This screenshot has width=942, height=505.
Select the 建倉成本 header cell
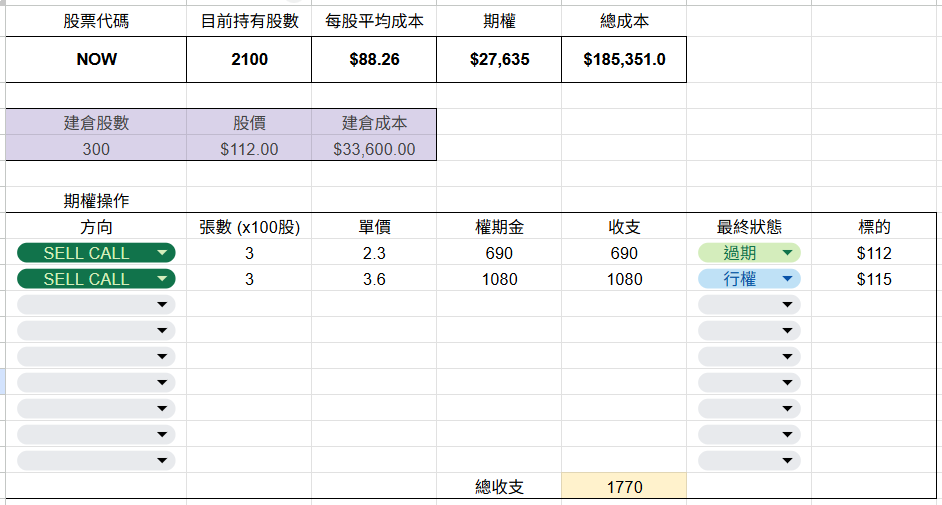point(374,122)
